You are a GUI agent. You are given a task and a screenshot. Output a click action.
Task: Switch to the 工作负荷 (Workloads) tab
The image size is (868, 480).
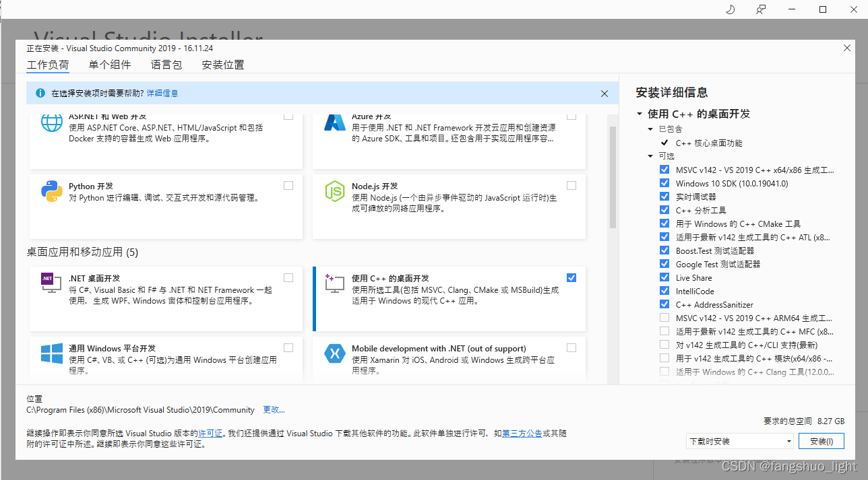coord(48,65)
